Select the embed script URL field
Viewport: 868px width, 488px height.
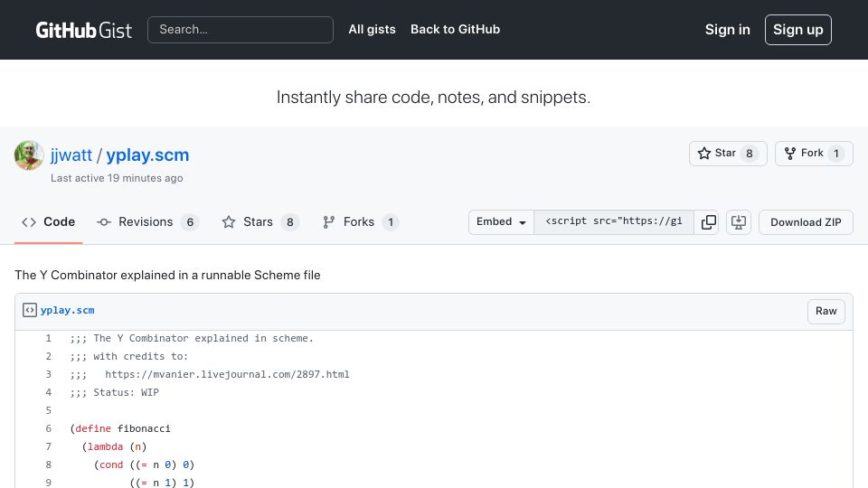[613, 222]
